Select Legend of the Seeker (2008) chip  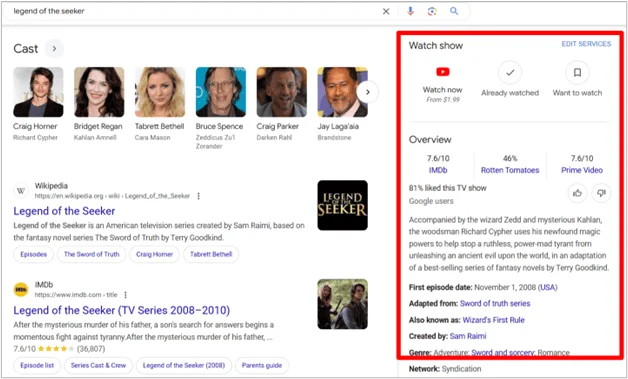[184, 365]
